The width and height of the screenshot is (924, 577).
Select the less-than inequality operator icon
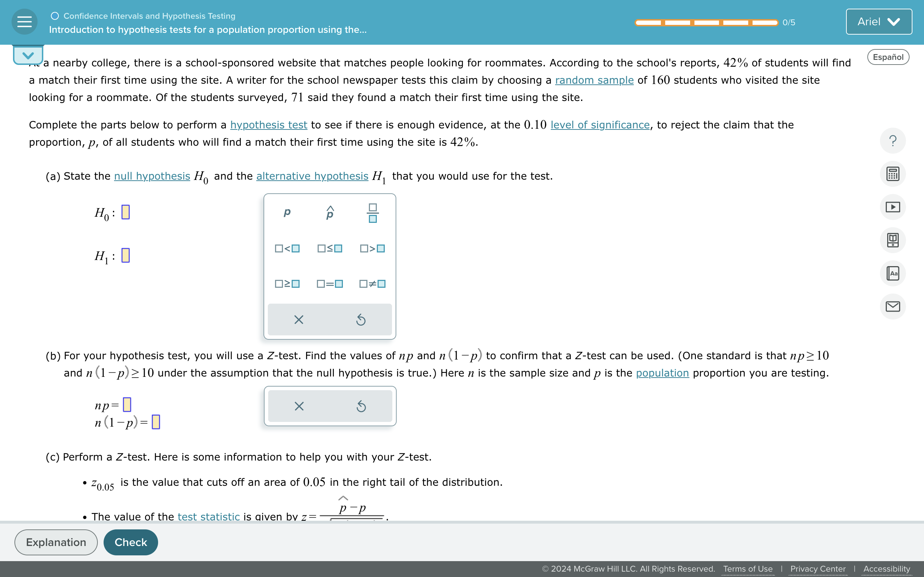287,248
